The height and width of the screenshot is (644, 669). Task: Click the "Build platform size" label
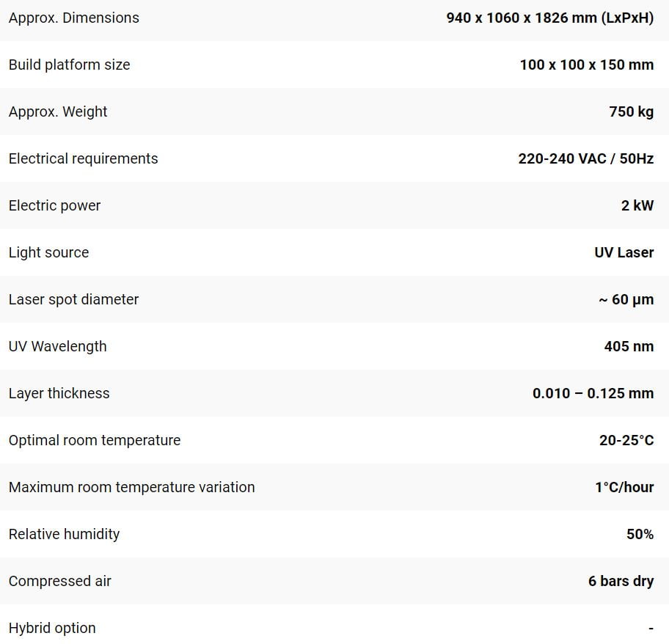[x=69, y=65]
